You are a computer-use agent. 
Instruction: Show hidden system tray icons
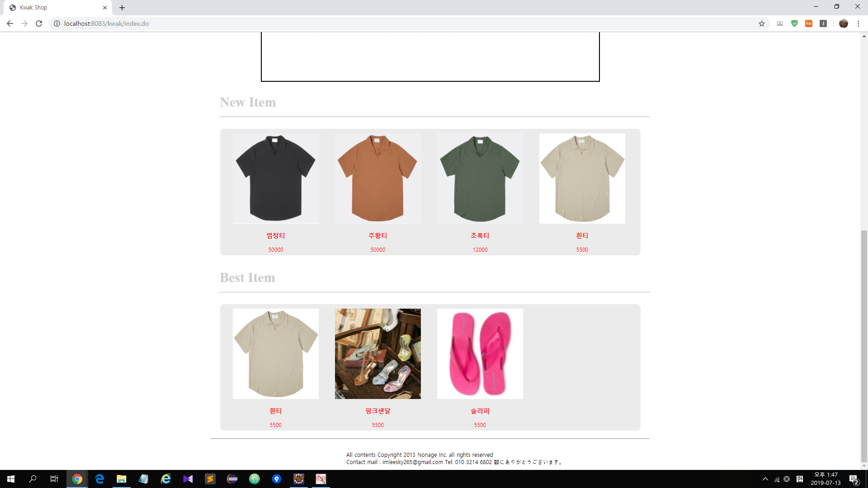click(x=765, y=479)
